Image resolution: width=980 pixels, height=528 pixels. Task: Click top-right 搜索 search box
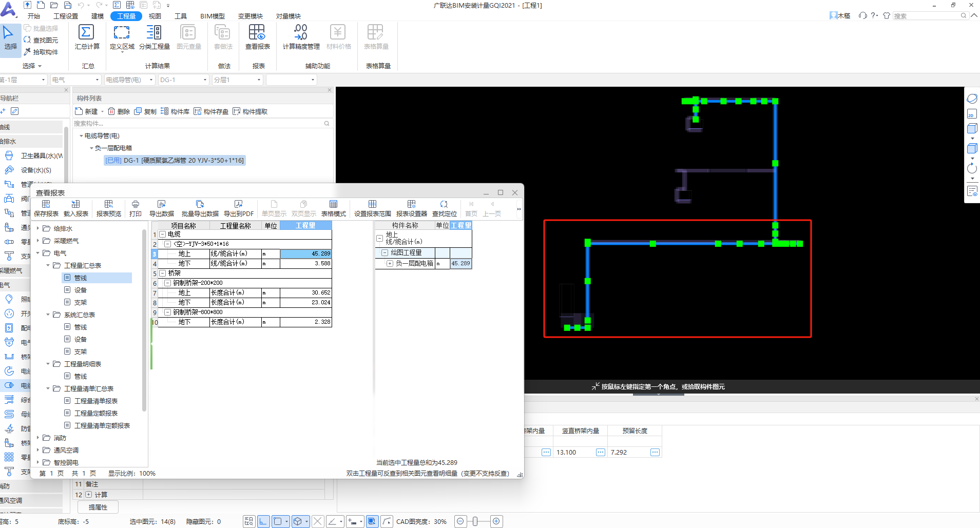(930, 16)
